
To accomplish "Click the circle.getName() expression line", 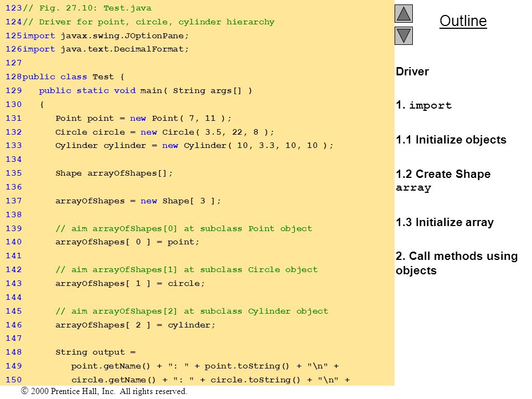I will (x=211, y=380).
